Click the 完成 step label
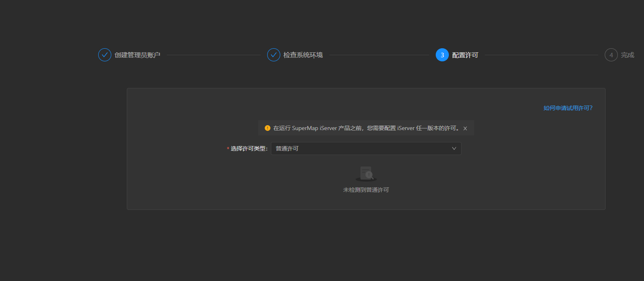 (x=628, y=55)
